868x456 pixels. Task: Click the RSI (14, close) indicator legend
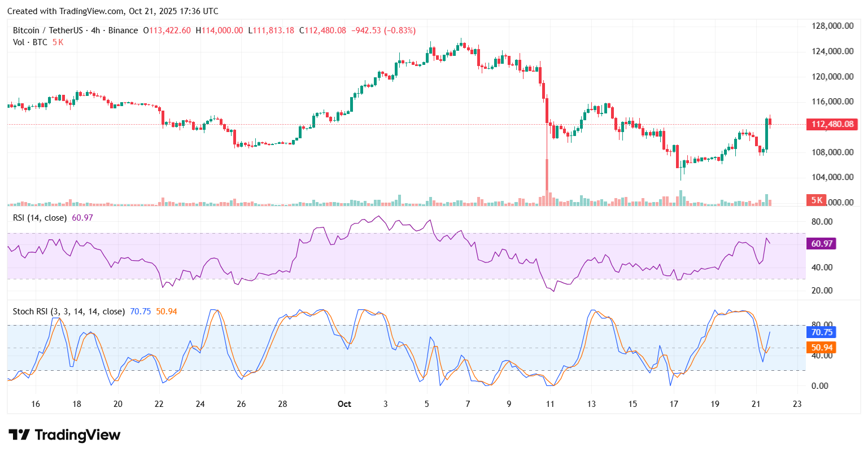pos(40,218)
